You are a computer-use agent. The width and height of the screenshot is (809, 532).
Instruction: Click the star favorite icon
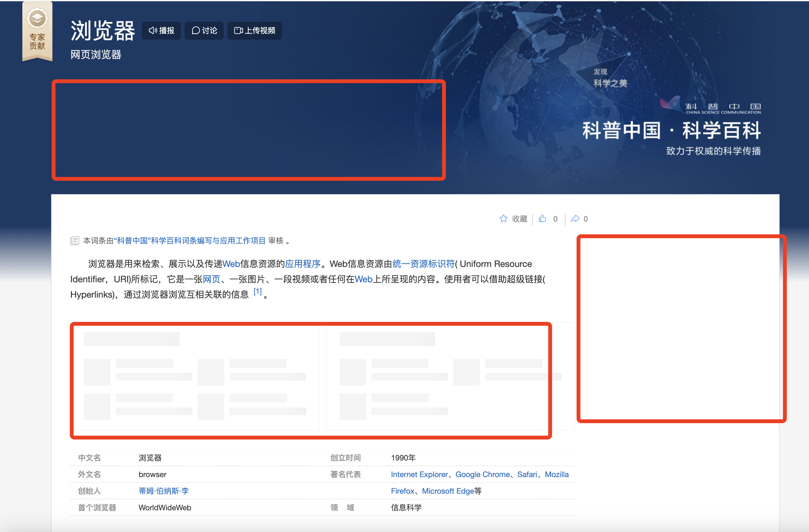pos(503,218)
